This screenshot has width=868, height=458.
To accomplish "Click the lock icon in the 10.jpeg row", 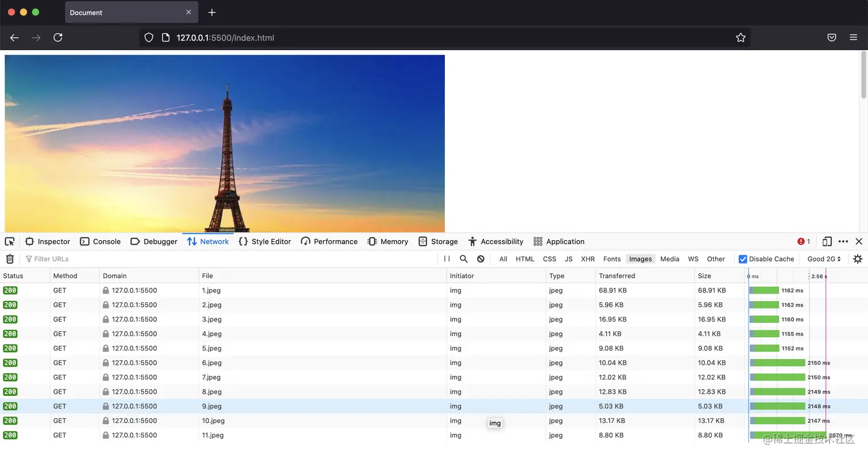I will [106, 421].
